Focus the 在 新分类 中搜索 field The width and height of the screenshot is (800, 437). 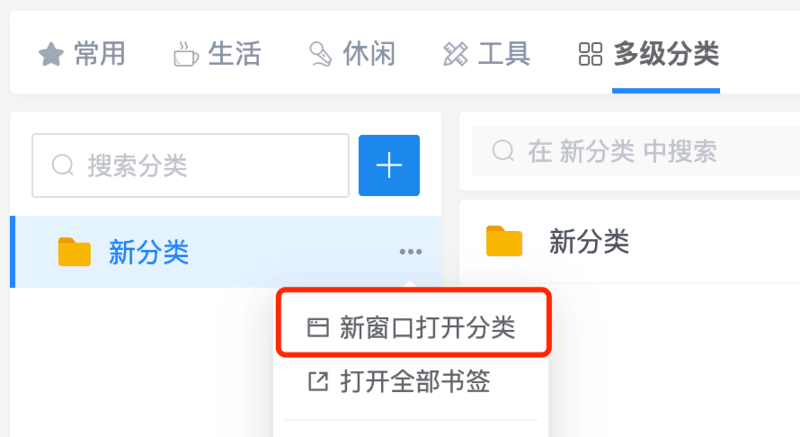pyautogui.click(x=636, y=151)
